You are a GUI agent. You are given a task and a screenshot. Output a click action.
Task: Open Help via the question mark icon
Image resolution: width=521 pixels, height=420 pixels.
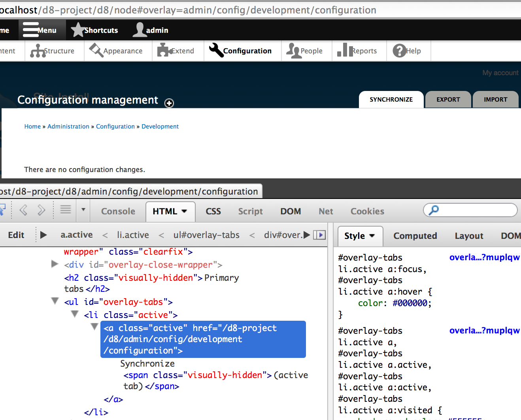coord(399,51)
